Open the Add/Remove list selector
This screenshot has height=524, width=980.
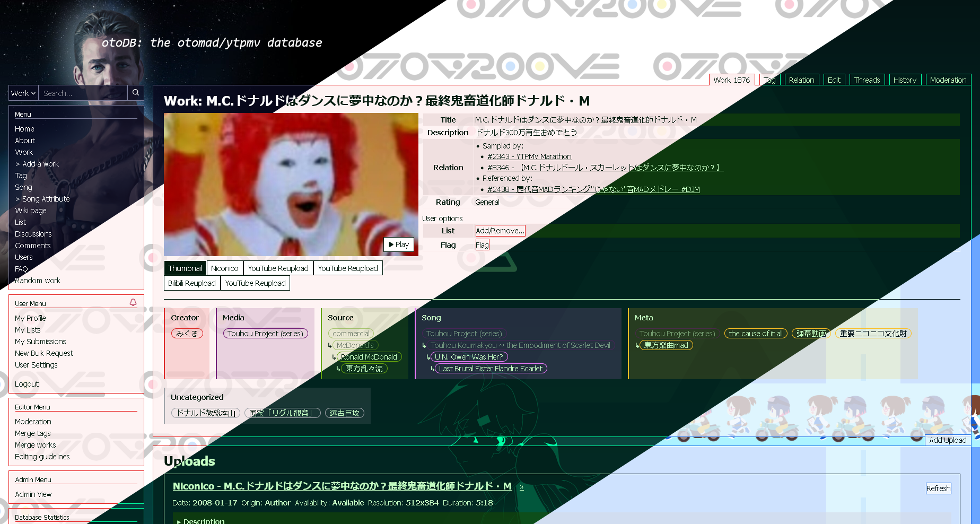(x=500, y=231)
